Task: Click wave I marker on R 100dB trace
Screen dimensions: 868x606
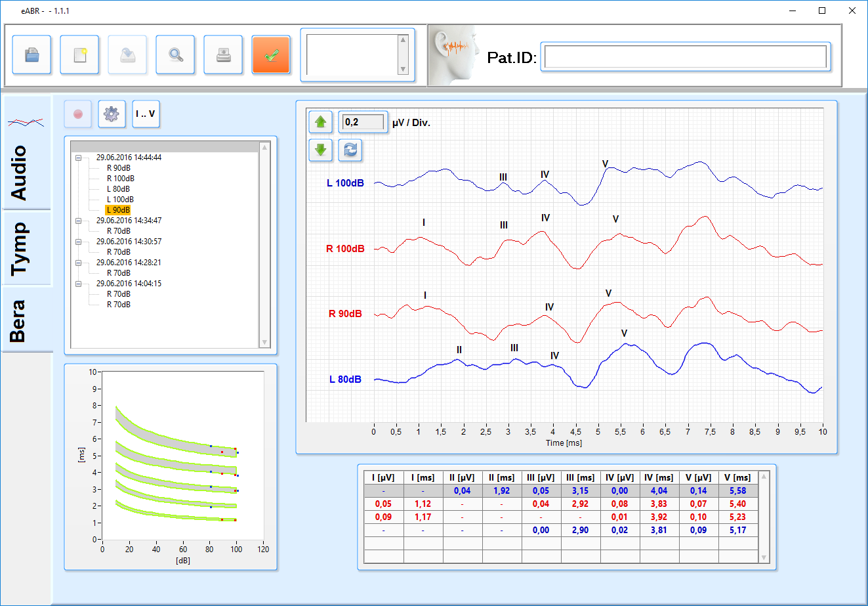Action: pos(424,223)
